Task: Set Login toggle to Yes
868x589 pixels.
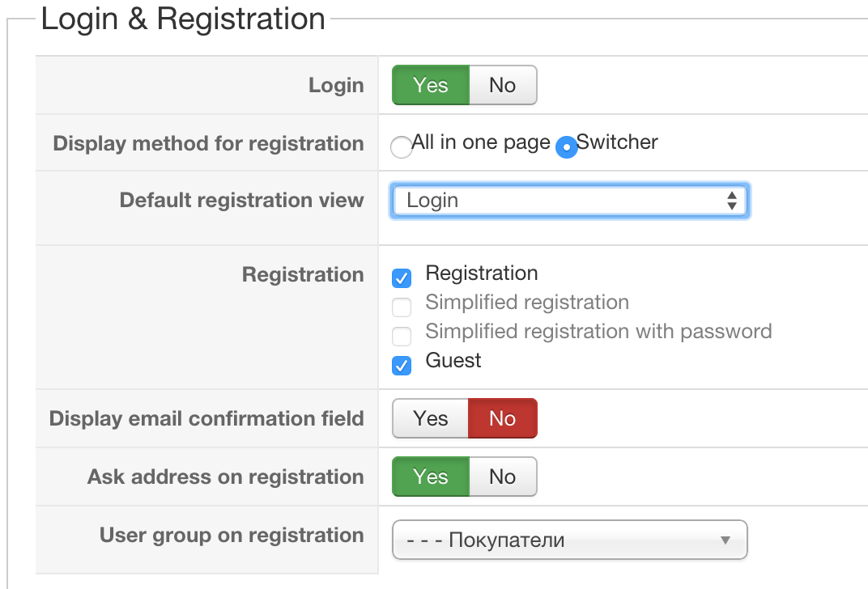Action: pyautogui.click(x=430, y=85)
